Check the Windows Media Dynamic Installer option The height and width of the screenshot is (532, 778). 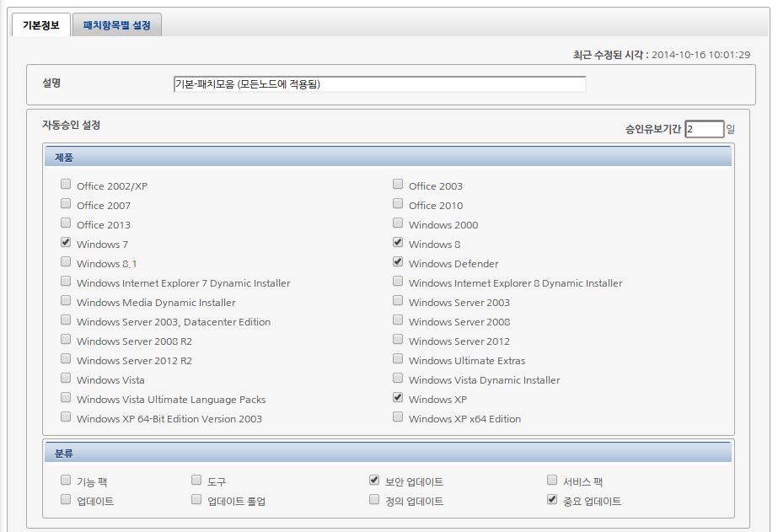65,300
